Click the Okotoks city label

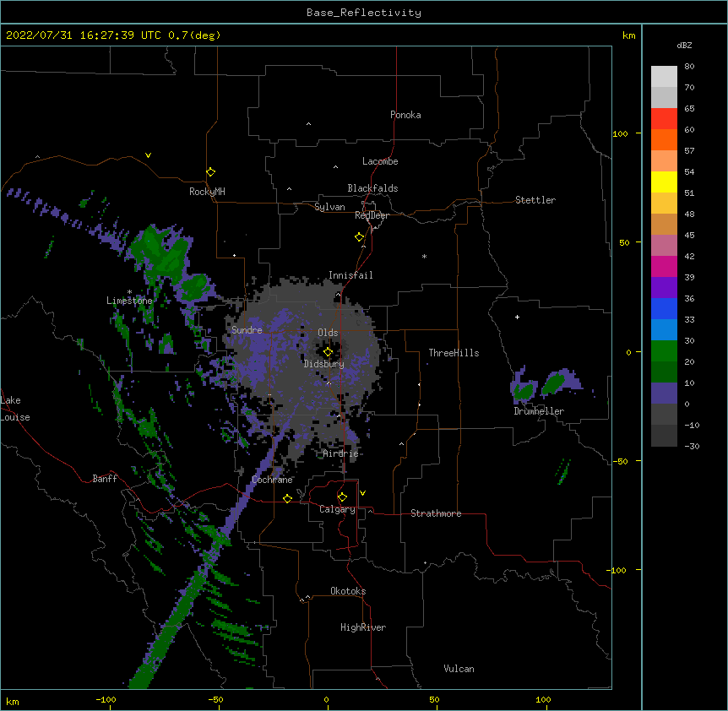348,591
